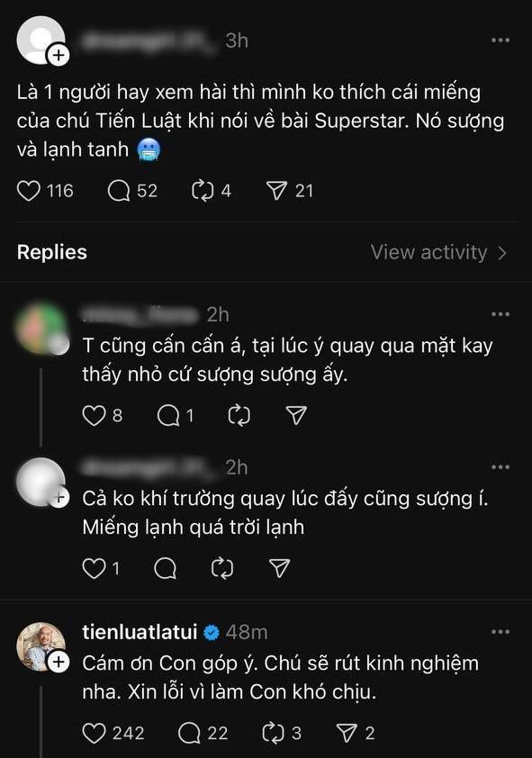532x758 pixels.
Task: Open the three-dot menu on the first reply
Action: [500, 313]
